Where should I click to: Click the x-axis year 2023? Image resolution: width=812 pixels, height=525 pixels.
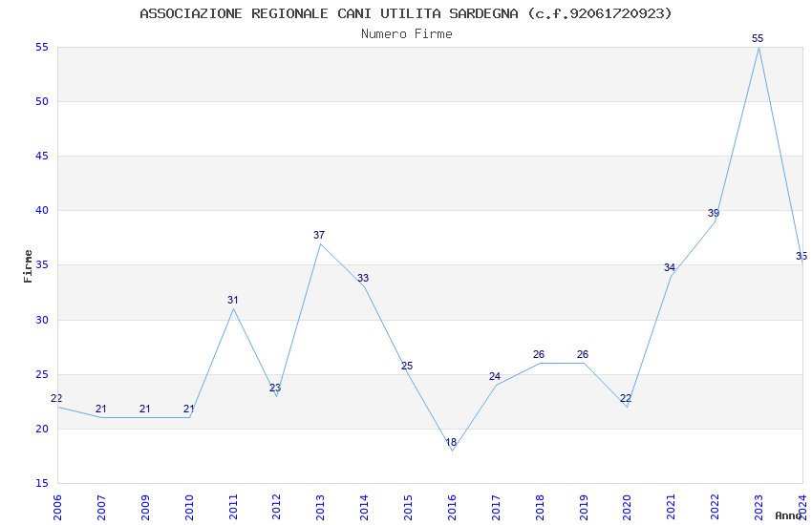coord(759,507)
